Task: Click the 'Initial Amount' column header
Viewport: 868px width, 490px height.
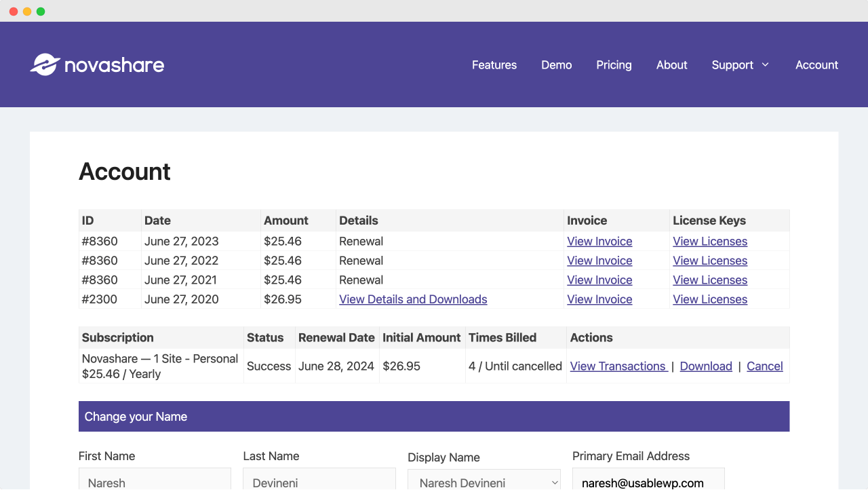Action: click(x=422, y=338)
